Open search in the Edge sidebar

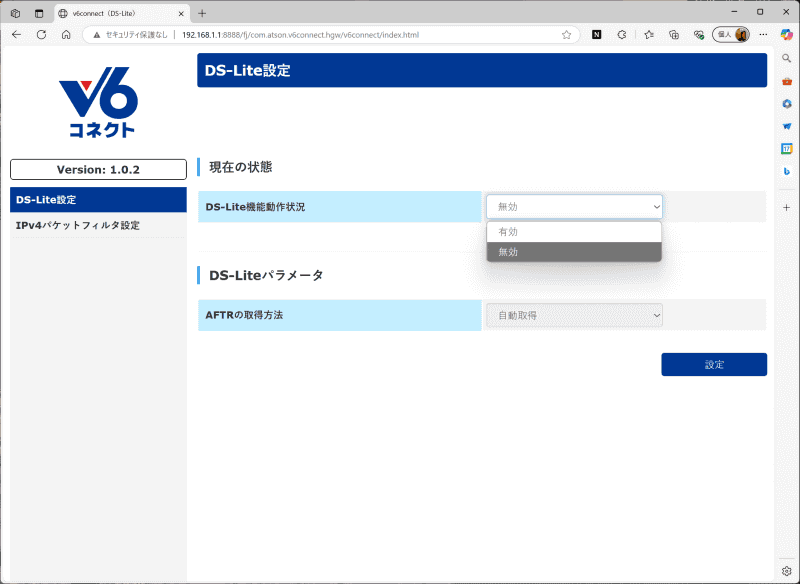click(x=787, y=58)
